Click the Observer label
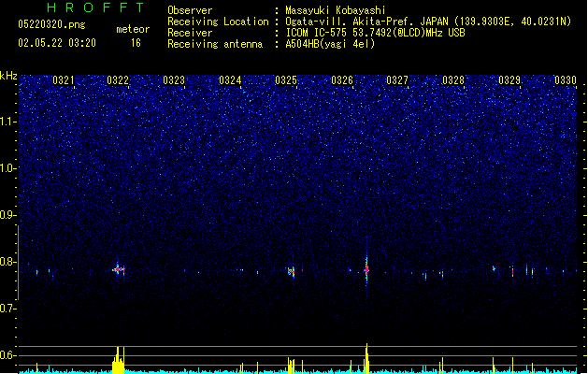Viewport: 588px width, 374px height. pyautogui.click(x=190, y=10)
